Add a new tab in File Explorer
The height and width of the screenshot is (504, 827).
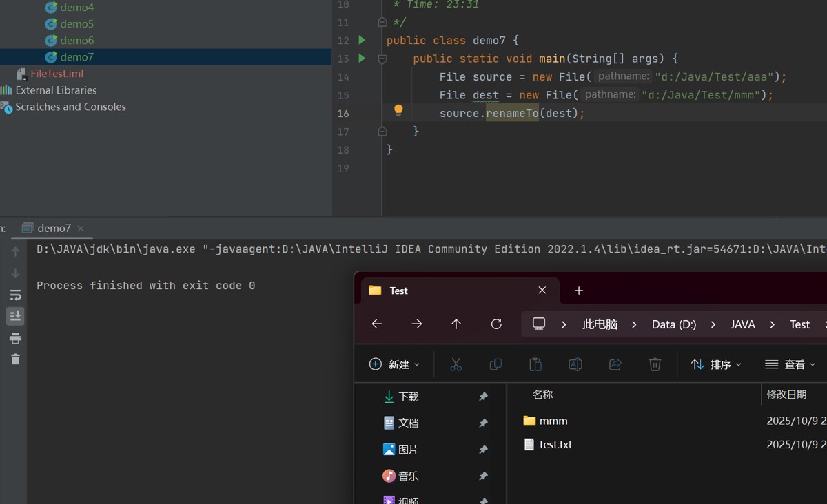579,291
